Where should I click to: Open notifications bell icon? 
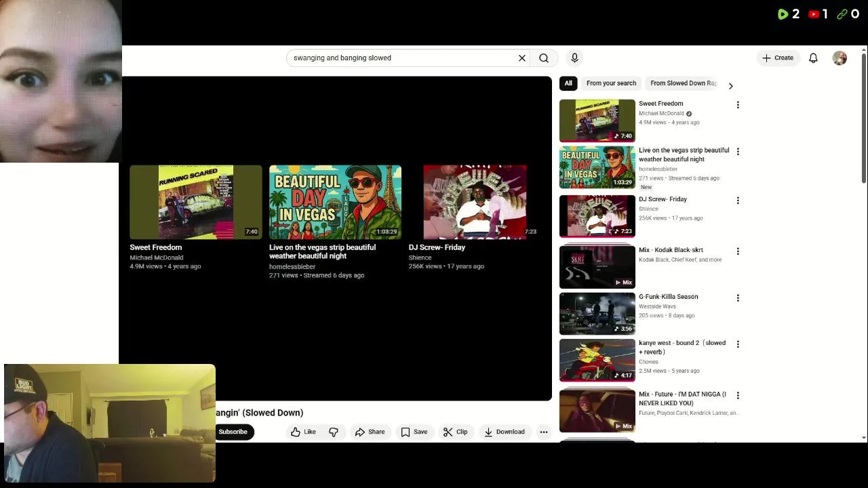813,58
